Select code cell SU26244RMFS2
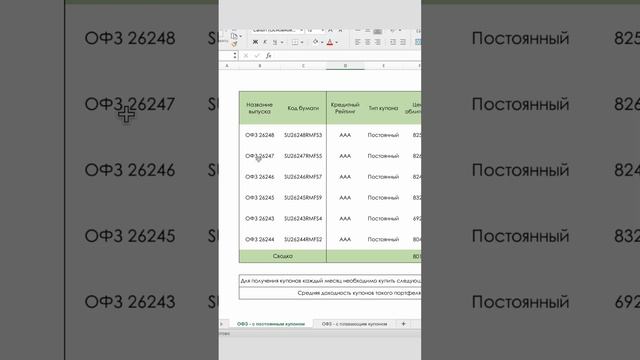The height and width of the screenshot is (360, 640). tap(303, 239)
